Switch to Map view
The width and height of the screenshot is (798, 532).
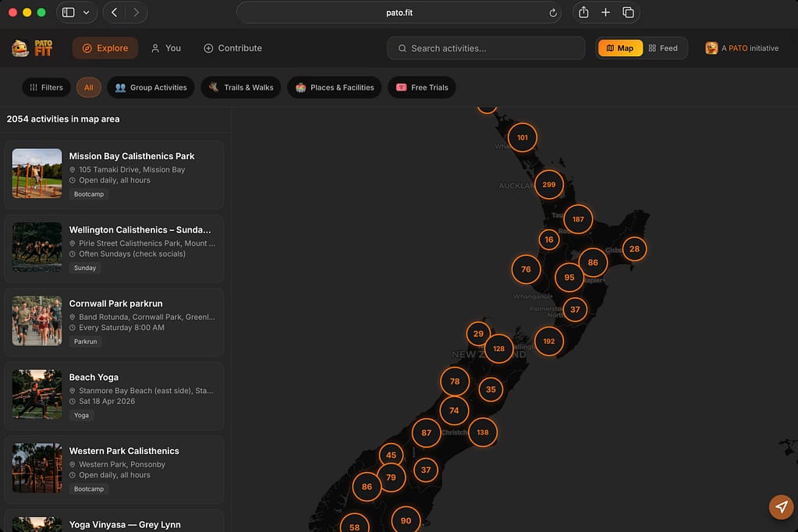[x=620, y=48]
